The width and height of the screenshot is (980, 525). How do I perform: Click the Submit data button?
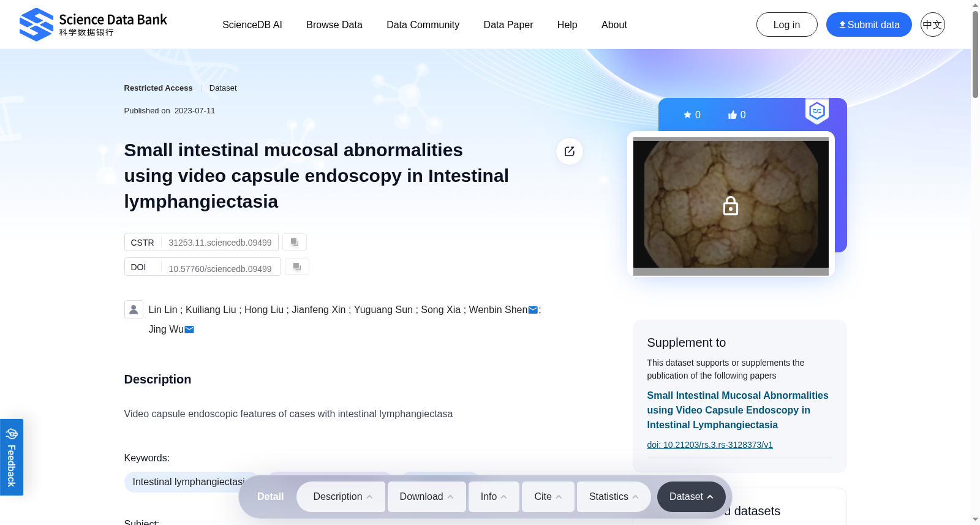[x=869, y=25]
